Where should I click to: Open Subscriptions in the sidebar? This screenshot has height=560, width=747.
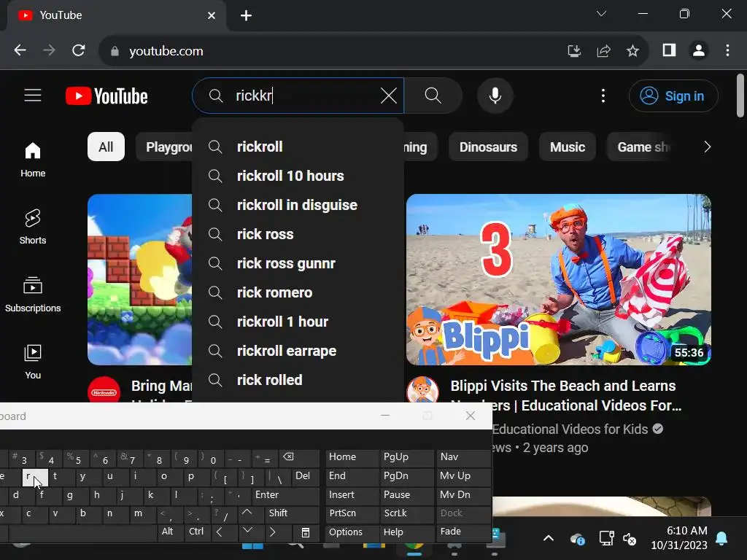33,295
